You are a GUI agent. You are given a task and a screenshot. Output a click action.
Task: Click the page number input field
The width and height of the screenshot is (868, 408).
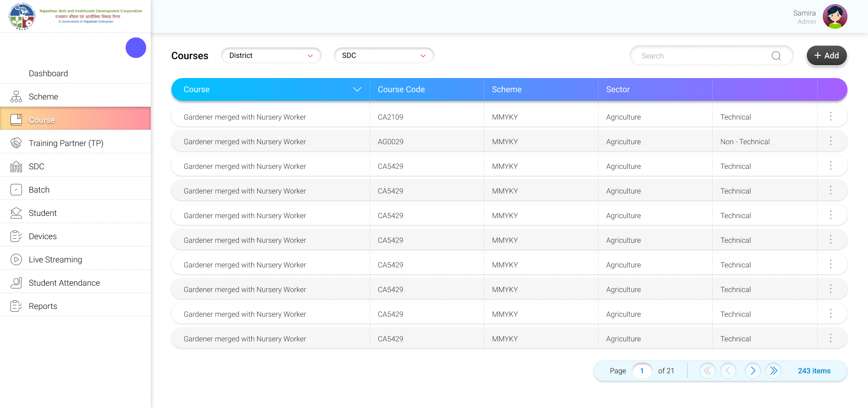[x=642, y=371]
